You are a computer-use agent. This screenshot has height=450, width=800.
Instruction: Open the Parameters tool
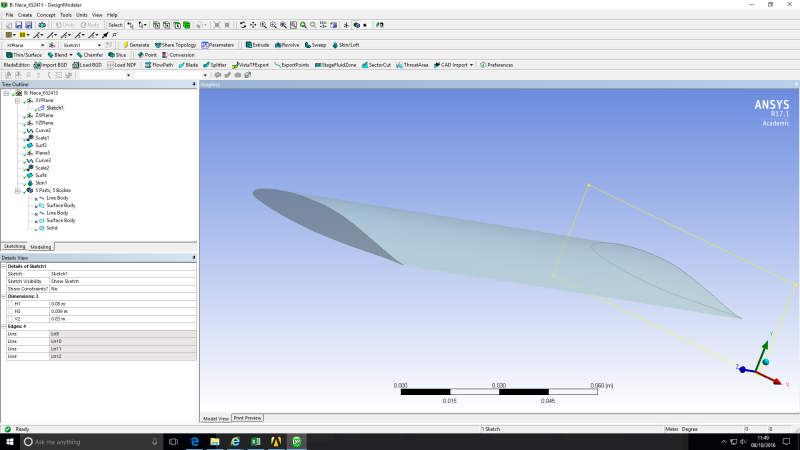coord(218,45)
